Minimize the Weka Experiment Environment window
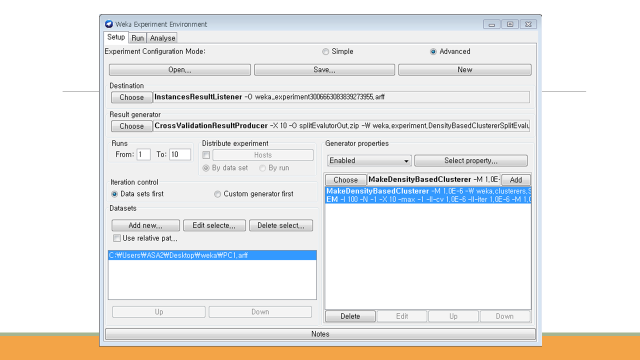 click(x=492, y=24)
